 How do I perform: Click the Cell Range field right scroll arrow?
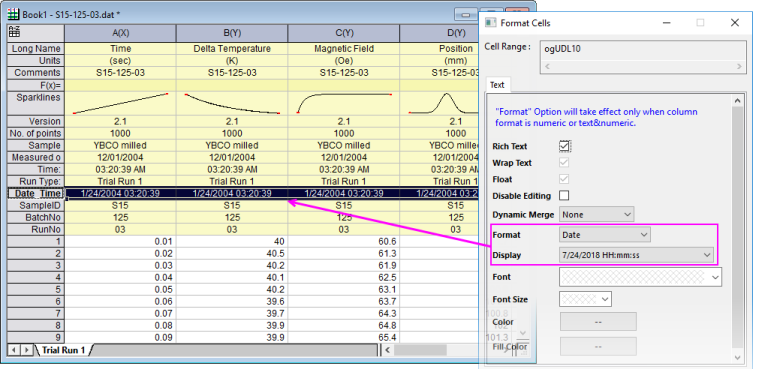coord(739,66)
